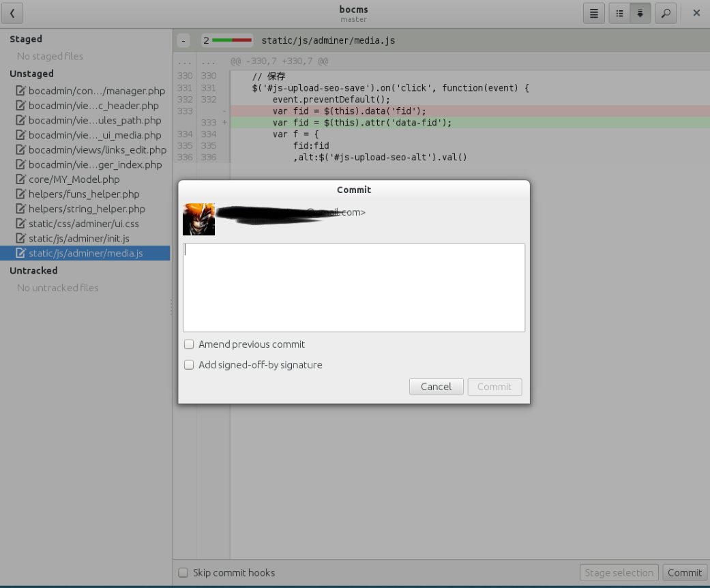Tick Add signed-off-by signature option
The image size is (710, 588).
click(x=189, y=365)
